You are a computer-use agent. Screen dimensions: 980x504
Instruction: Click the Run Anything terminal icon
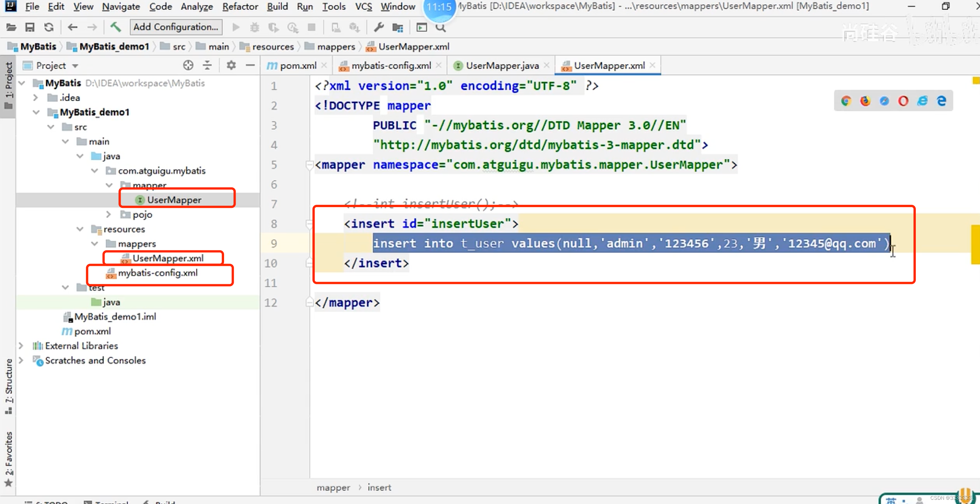click(x=422, y=27)
